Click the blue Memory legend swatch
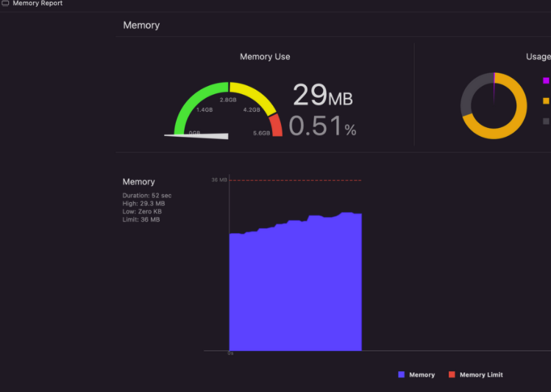Viewport: 551px width, 392px height. point(402,375)
